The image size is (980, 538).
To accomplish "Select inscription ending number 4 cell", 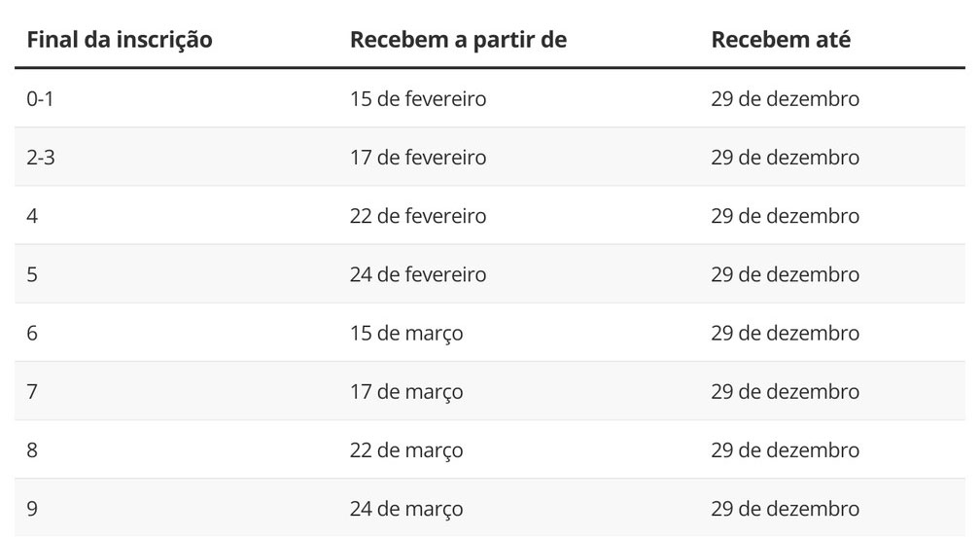I will coord(32,216).
